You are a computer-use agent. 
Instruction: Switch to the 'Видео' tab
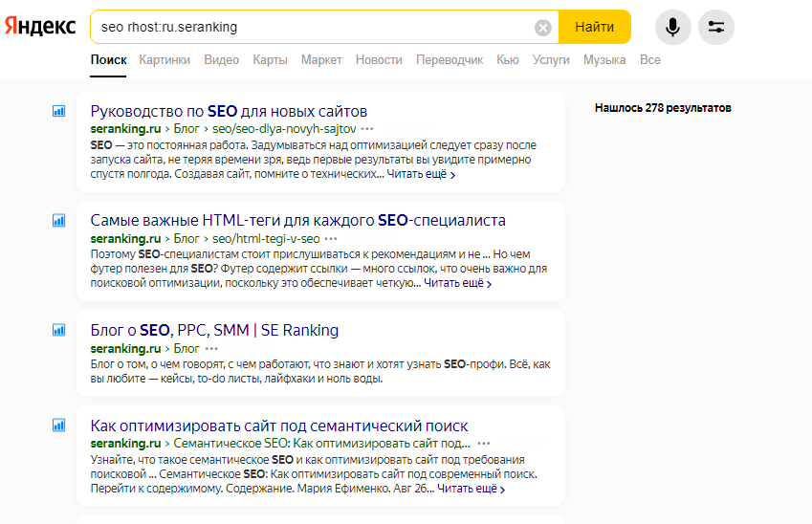tap(222, 60)
